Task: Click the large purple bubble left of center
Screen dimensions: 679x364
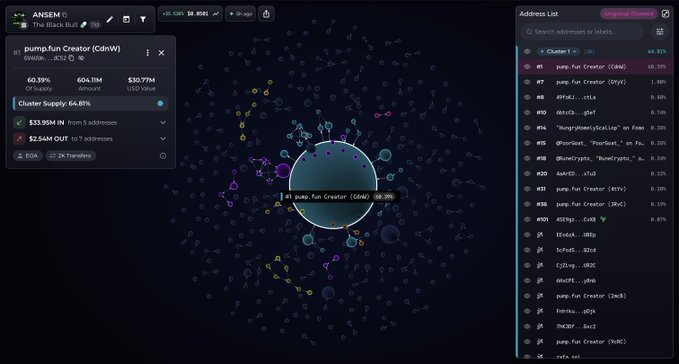Action: tap(283, 171)
